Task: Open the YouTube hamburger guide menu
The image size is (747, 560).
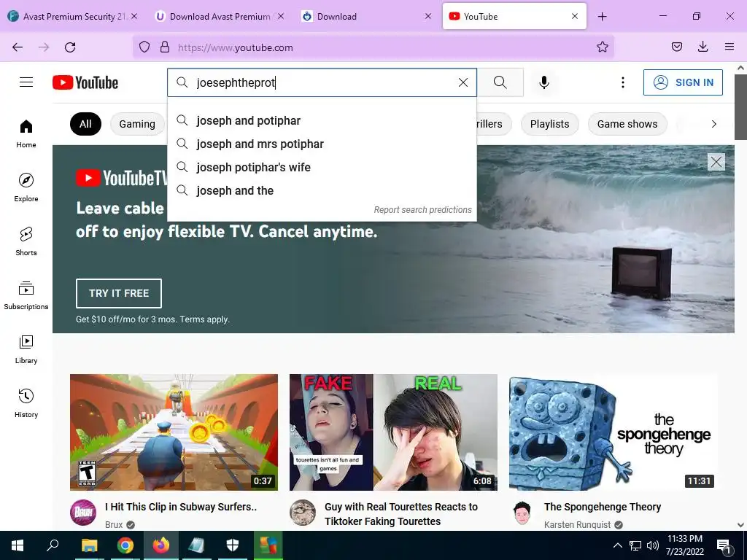Action: click(26, 82)
